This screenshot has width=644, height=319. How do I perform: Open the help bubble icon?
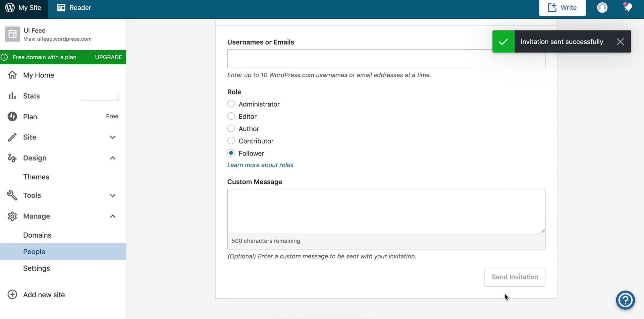tap(625, 300)
